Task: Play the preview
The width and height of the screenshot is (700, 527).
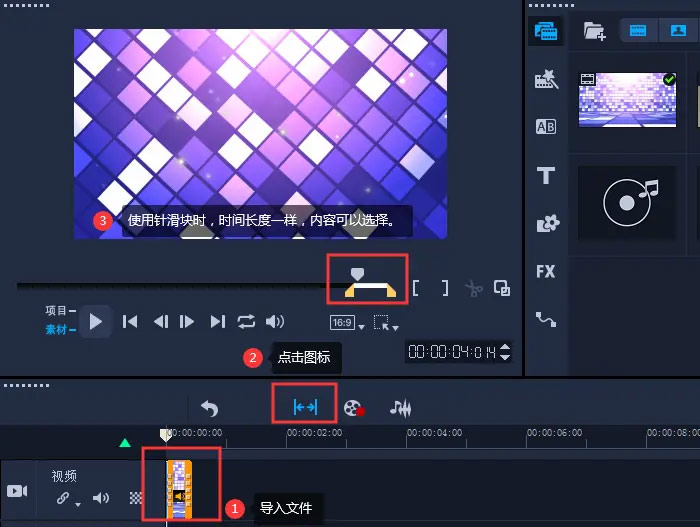Action: pyautogui.click(x=96, y=322)
